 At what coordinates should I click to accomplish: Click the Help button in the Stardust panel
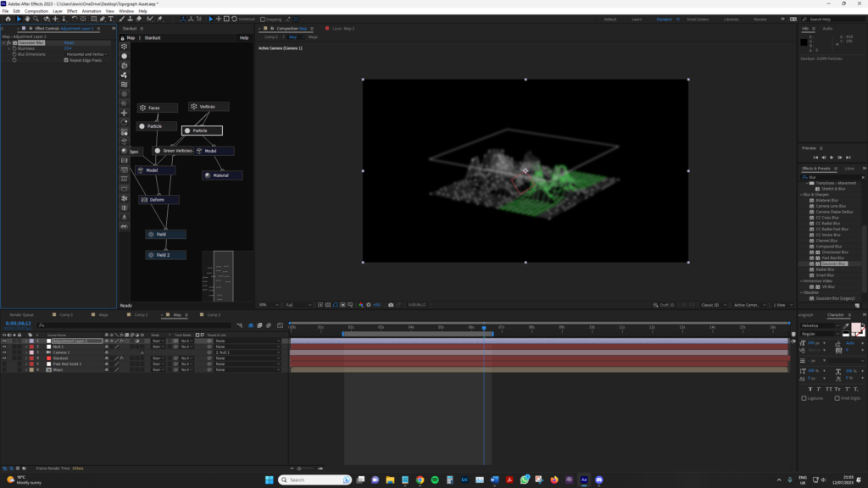[244, 37]
